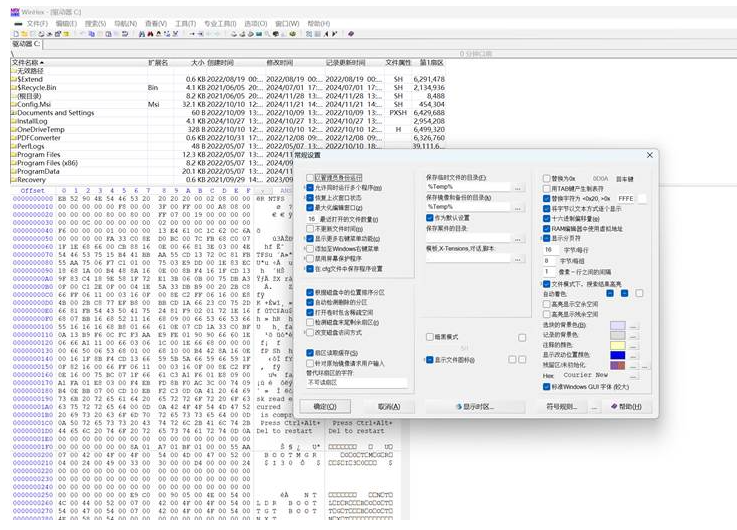The width and height of the screenshot is (737, 530).
Task: Click the $Recycle.Bin folder icon
Action: tap(14, 87)
